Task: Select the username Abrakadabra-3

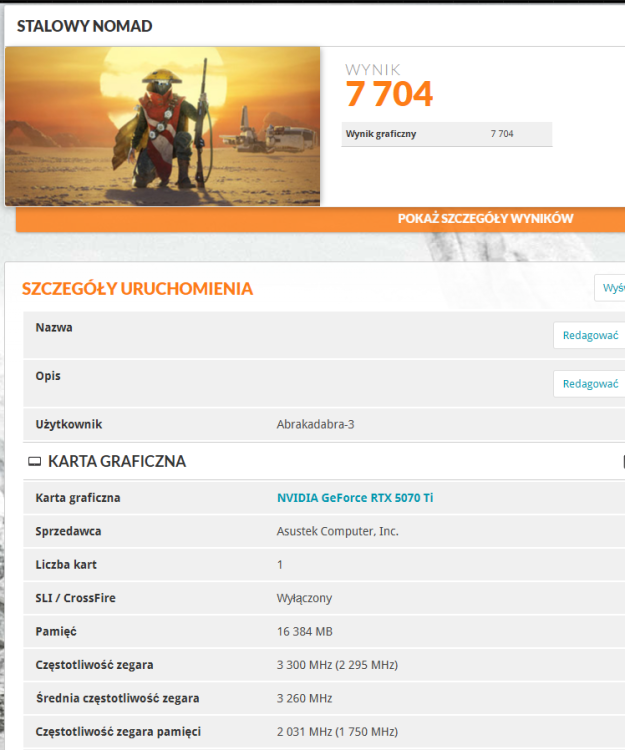Action: [x=315, y=424]
